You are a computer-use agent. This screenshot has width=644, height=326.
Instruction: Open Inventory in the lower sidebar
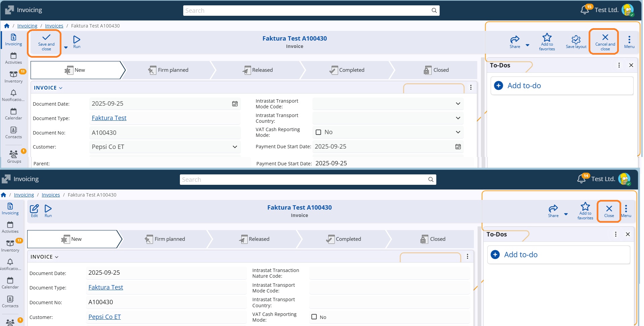click(10, 246)
